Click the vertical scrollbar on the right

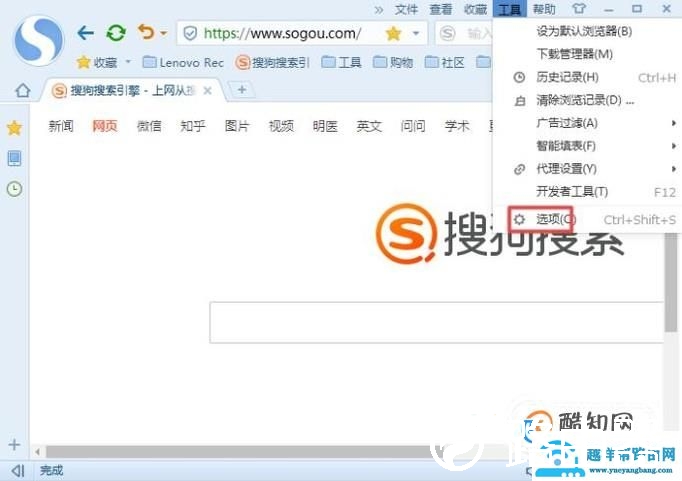pos(671,283)
